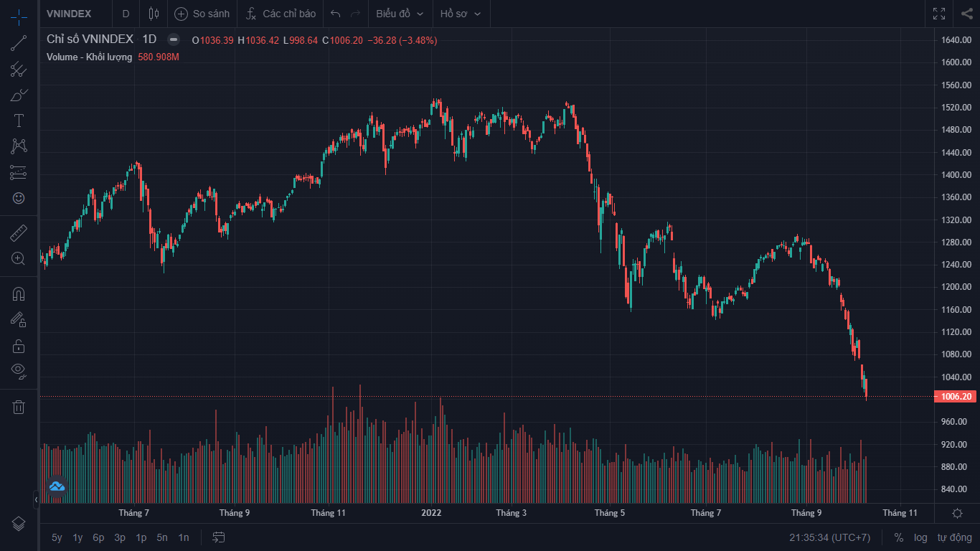980x551 pixels.
Task: Open the object tree layers icon
Action: pos(19,524)
